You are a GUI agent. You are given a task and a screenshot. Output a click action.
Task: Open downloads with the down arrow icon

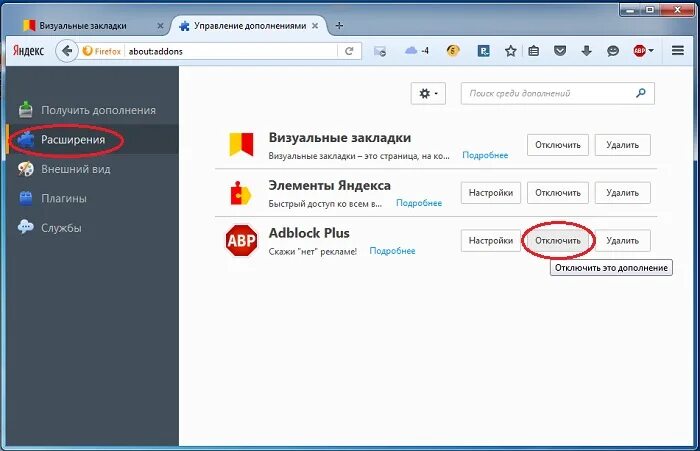coord(587,51)
